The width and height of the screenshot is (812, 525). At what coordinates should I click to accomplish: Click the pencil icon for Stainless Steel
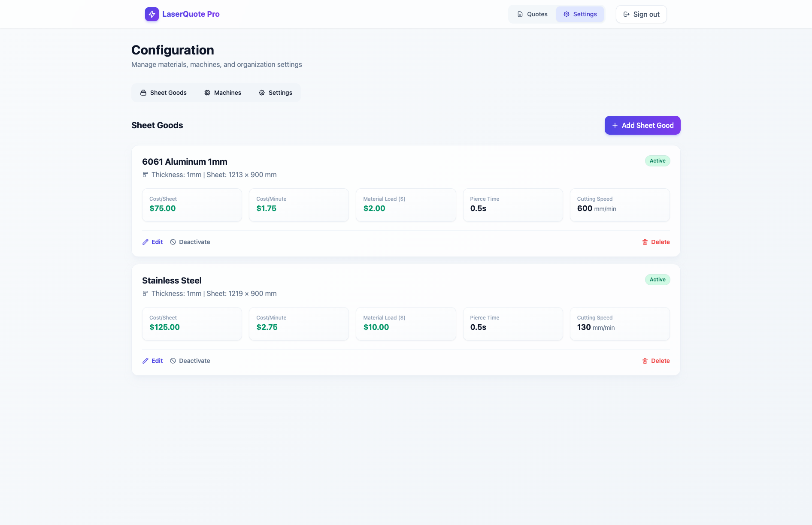(145, 361)
